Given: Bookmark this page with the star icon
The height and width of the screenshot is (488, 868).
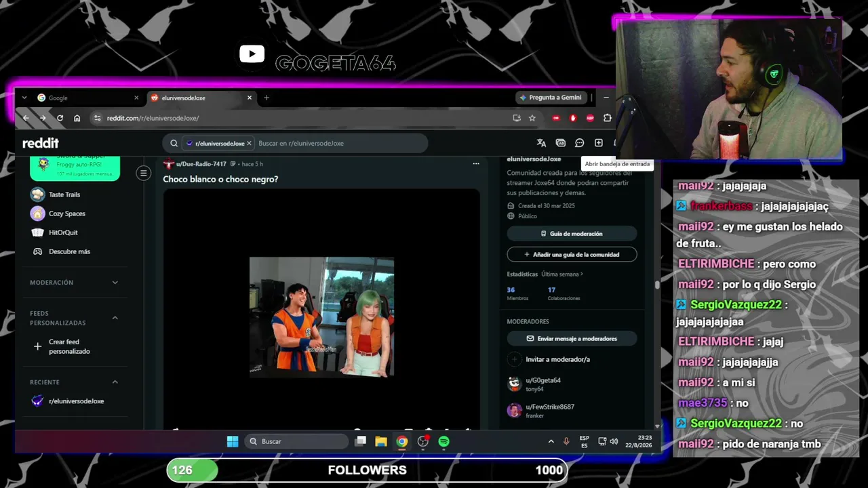Looking at the screenshot, I should pyautogui.click(x=532, y=118).
